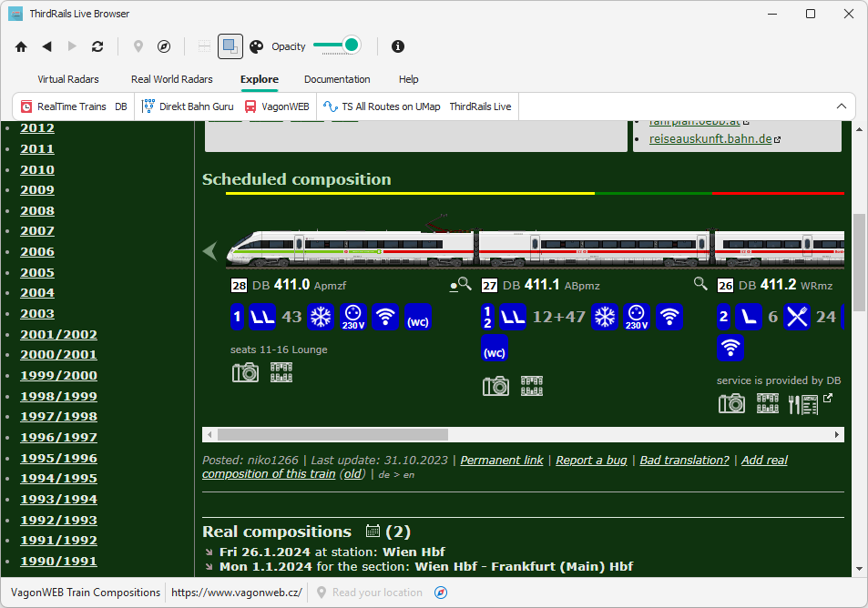Follow the reiseauskunft.bahn.de link
This screenshot has height=608, width=868.
(x=710, y=139)
